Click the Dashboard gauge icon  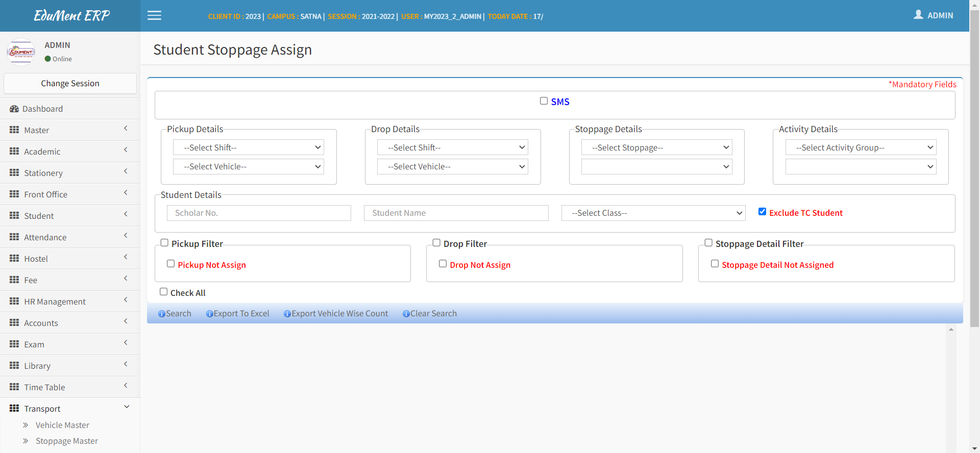tap(14, 109)
